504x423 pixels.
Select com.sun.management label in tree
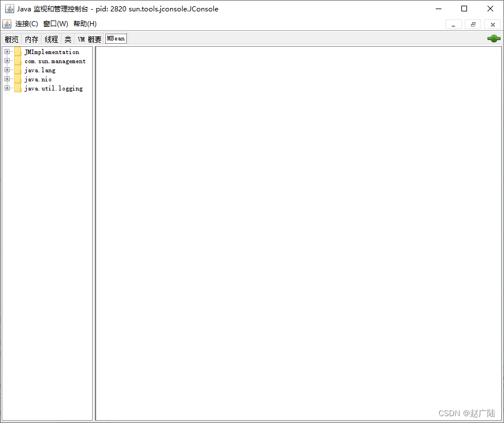click(55, 61)
